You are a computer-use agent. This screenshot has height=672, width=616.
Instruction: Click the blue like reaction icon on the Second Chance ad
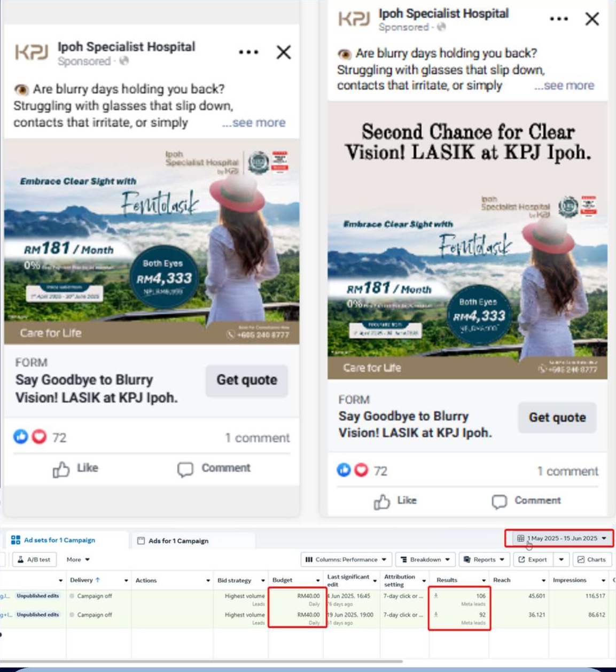tap(344, 470)
